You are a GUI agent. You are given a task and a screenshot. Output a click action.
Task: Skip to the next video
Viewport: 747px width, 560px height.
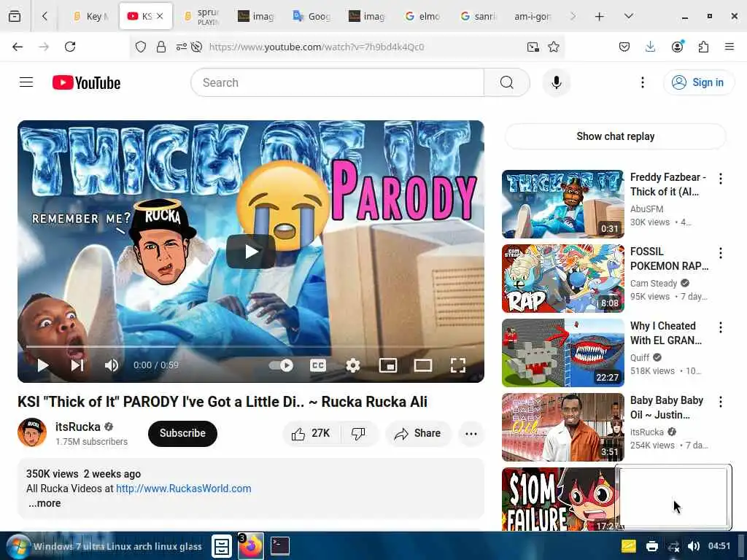point(77,365)
